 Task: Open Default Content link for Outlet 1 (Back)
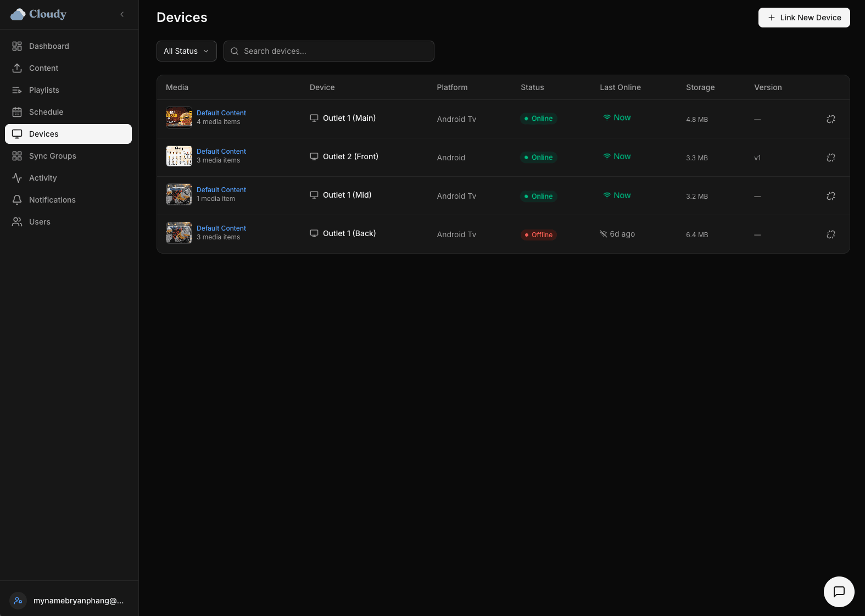click(221, 228)
